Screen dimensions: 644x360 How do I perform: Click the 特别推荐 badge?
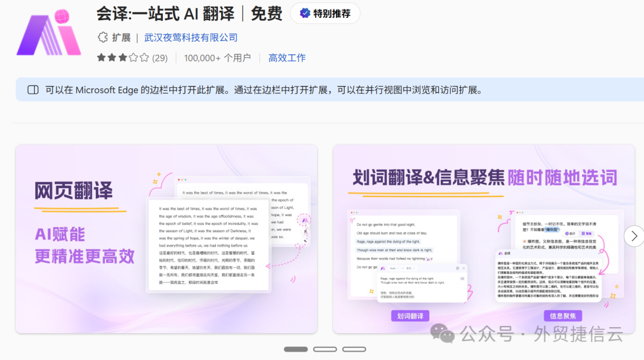(325, 13)
